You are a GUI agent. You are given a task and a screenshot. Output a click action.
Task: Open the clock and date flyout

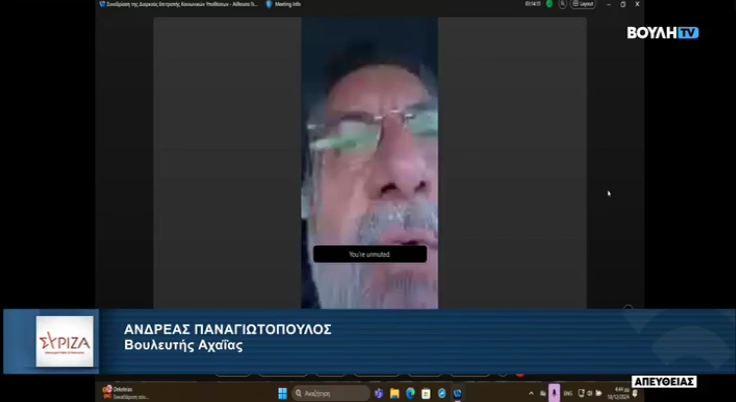621,393
